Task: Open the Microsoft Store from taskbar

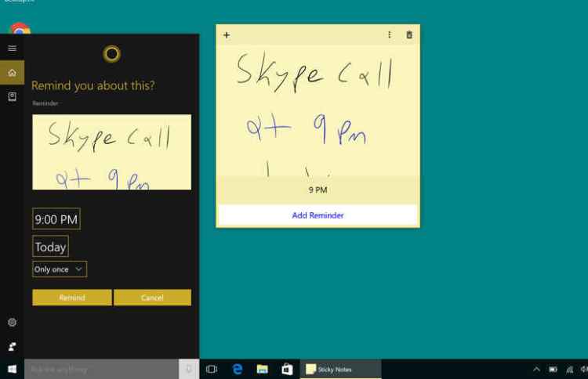Action: pos(287,370)
